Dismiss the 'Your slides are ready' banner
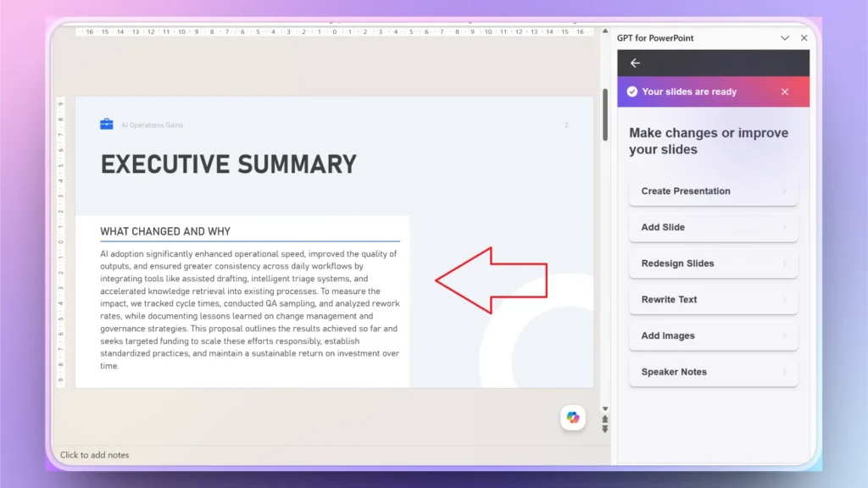The width and height of the screenshot is (868, 488). point(784,91)
